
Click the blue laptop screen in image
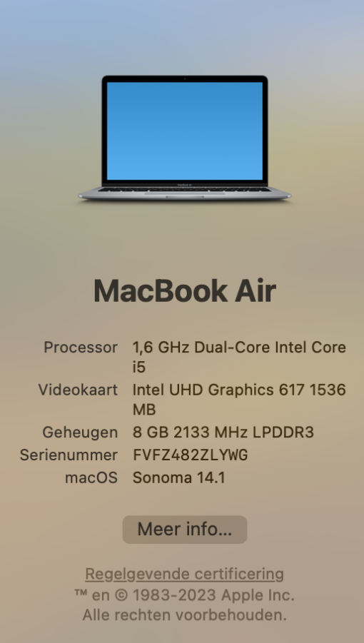pyautogui.click(x=184, y=131)
